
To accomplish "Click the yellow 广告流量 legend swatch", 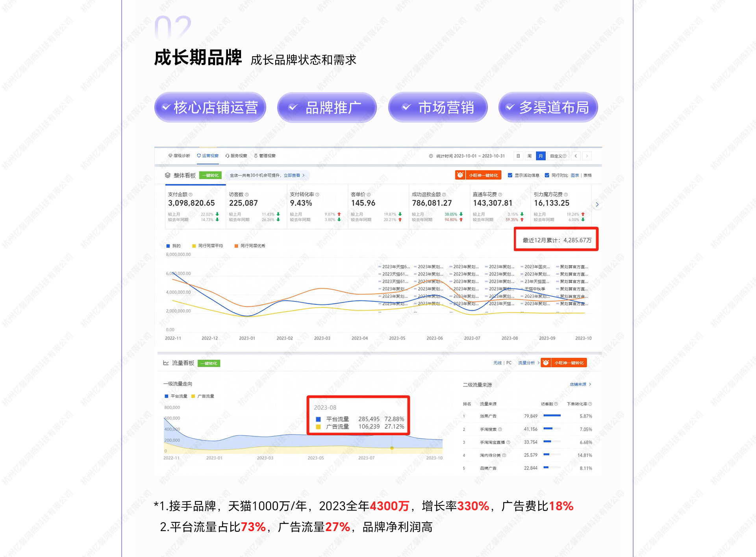I will [x=193, y=396].
